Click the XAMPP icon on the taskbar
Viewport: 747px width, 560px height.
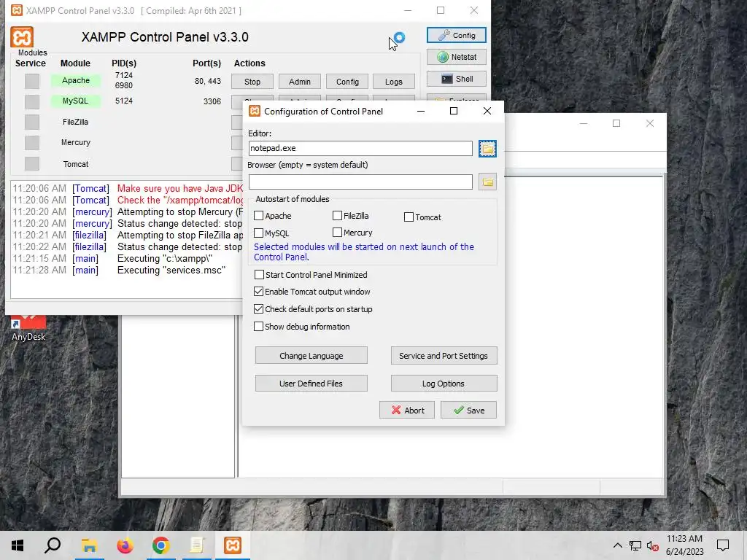[233, 545]
